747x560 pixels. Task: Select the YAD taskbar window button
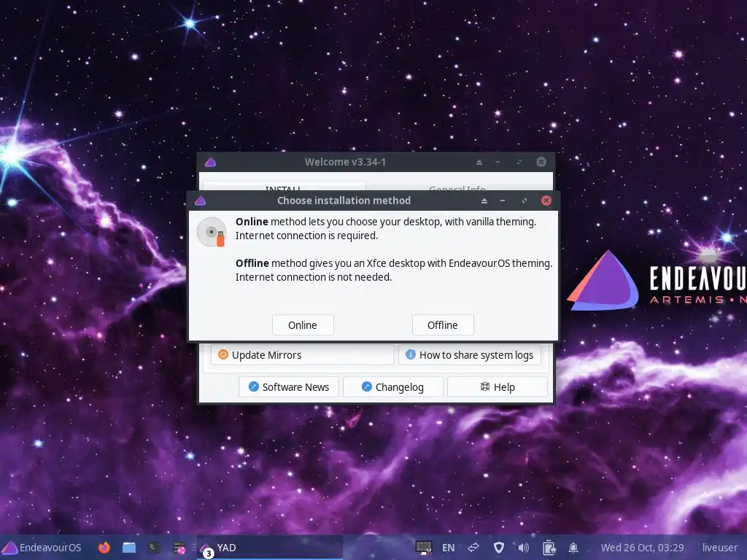[270, 548]
